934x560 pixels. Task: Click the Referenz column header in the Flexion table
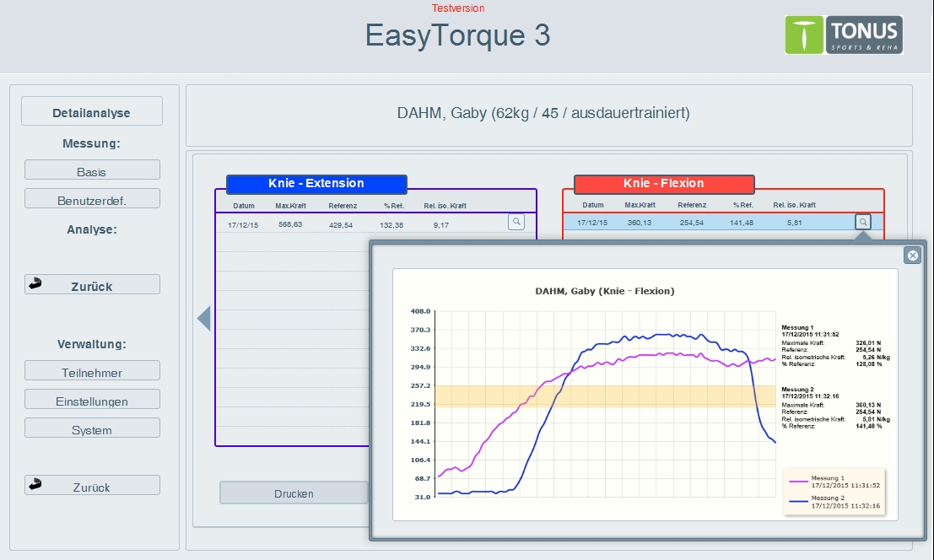(x=692, y=205)
